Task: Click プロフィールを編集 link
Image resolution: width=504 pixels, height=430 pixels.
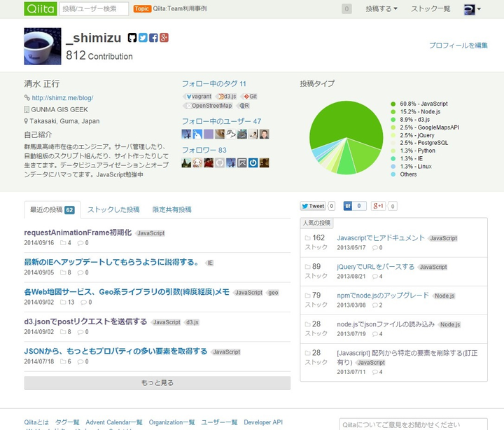Action: (x=458, y=46)
